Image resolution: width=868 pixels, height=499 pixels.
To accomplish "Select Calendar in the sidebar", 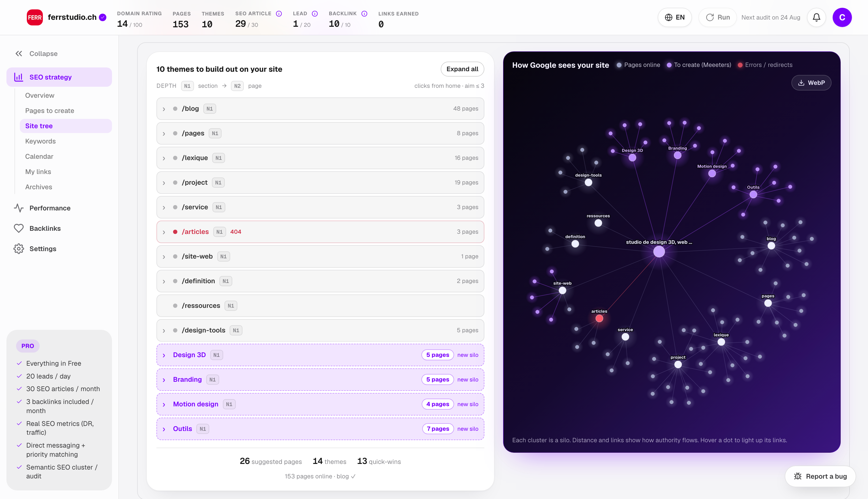I will pos(39,156).
